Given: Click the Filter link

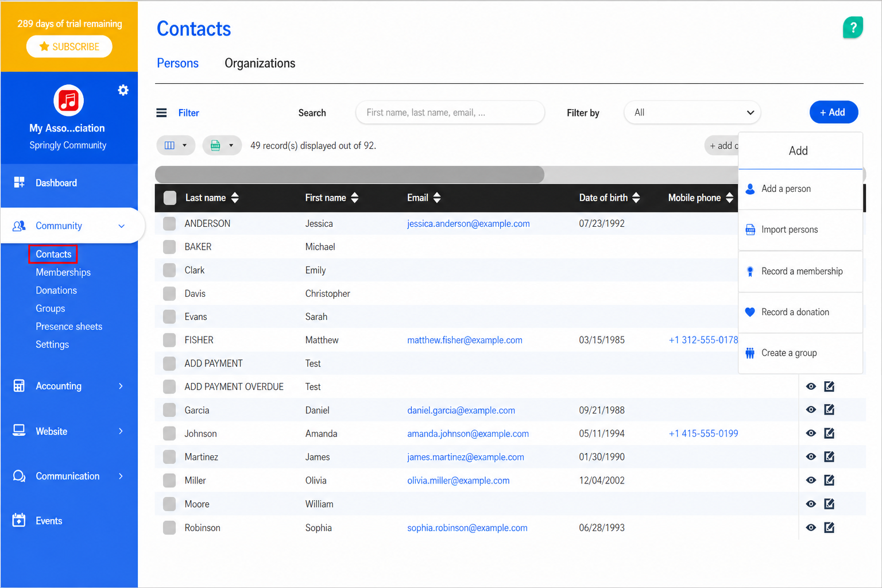Looking at the screenshot, I should click(x=188, y=113).
